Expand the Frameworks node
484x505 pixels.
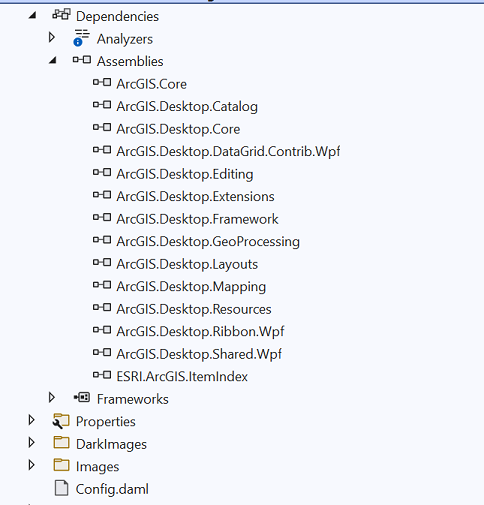[x=52, y=397]
